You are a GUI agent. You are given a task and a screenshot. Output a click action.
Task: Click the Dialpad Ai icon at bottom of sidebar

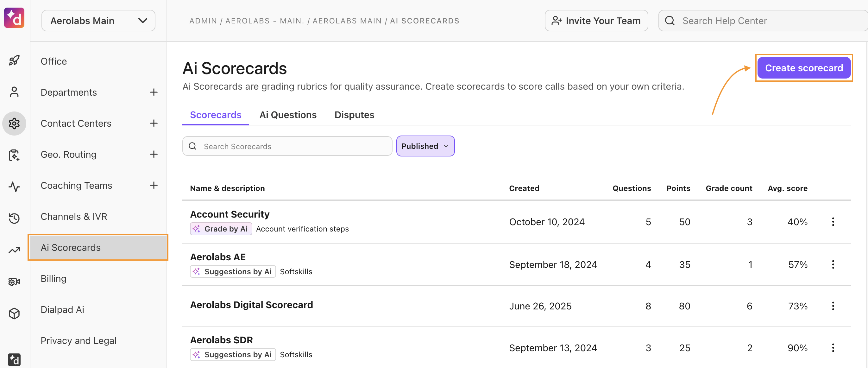pos(14,360)
